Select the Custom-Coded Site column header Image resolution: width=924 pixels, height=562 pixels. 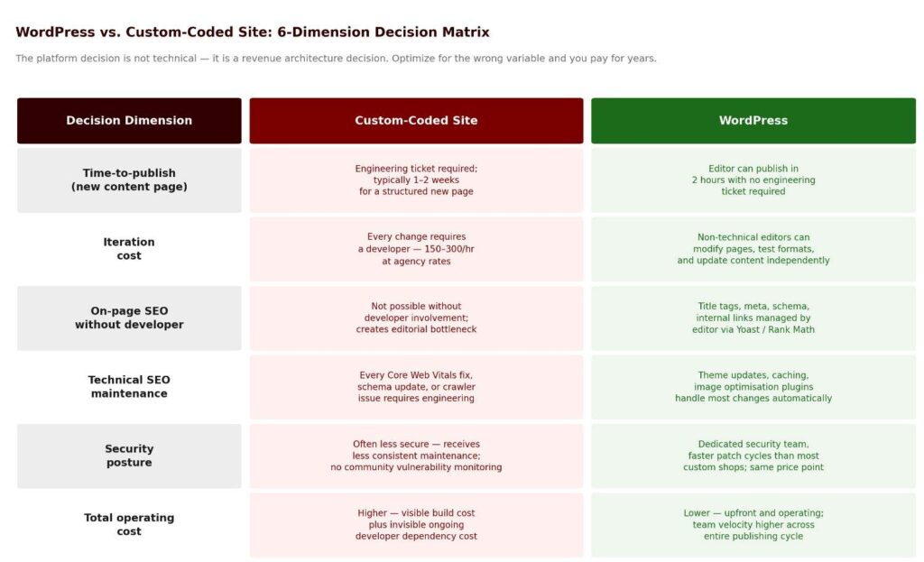pos(416,121)
